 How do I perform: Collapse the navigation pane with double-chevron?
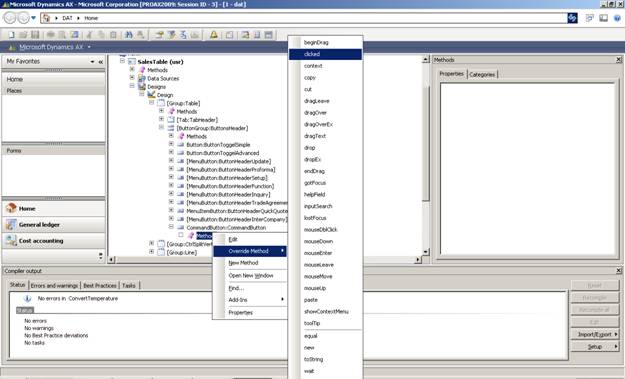[100, 62]
